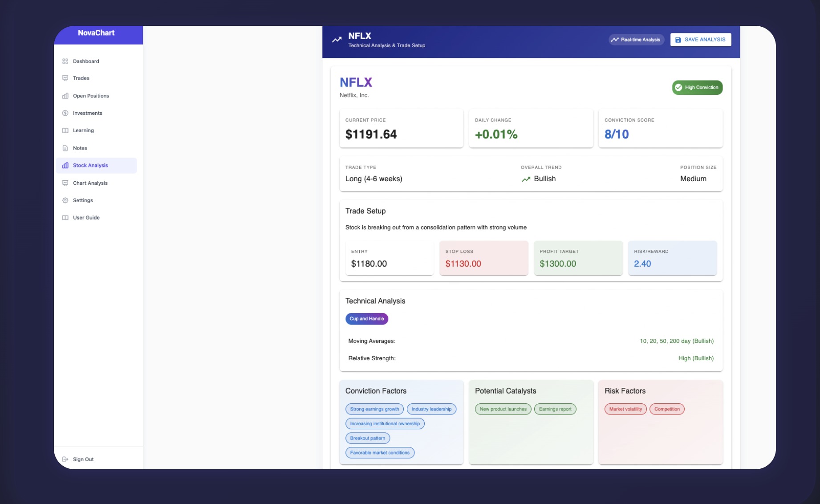Click the High Conviction checkmark icon
The image size is (820, 504).
pyautogui.click(x=678, y=88)
